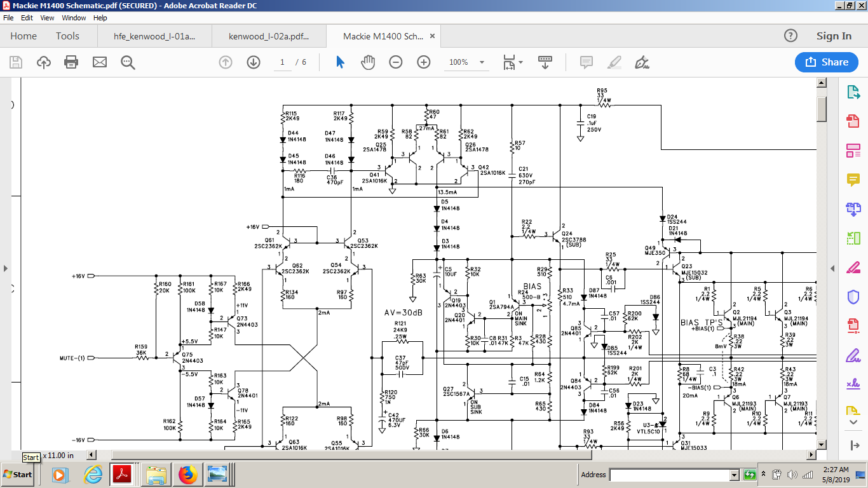Close the Mackie M1400 Schematic tab
The height and width of the screenshot is (488, 868).
click(x=432, y=37)
